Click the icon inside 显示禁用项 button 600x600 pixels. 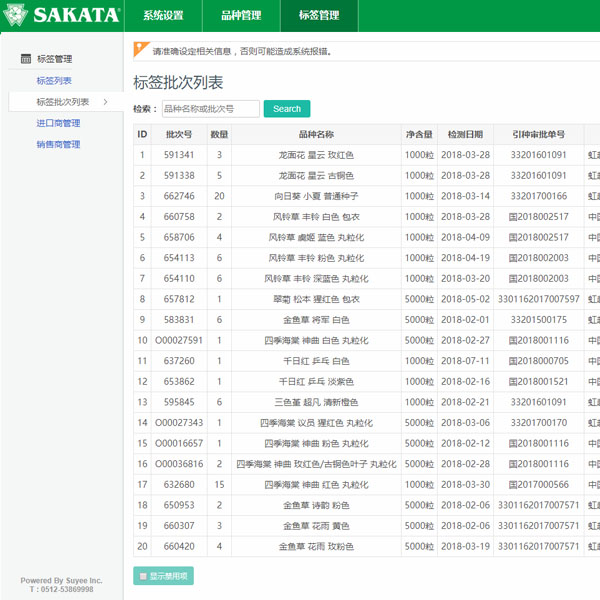click(143, 576)
